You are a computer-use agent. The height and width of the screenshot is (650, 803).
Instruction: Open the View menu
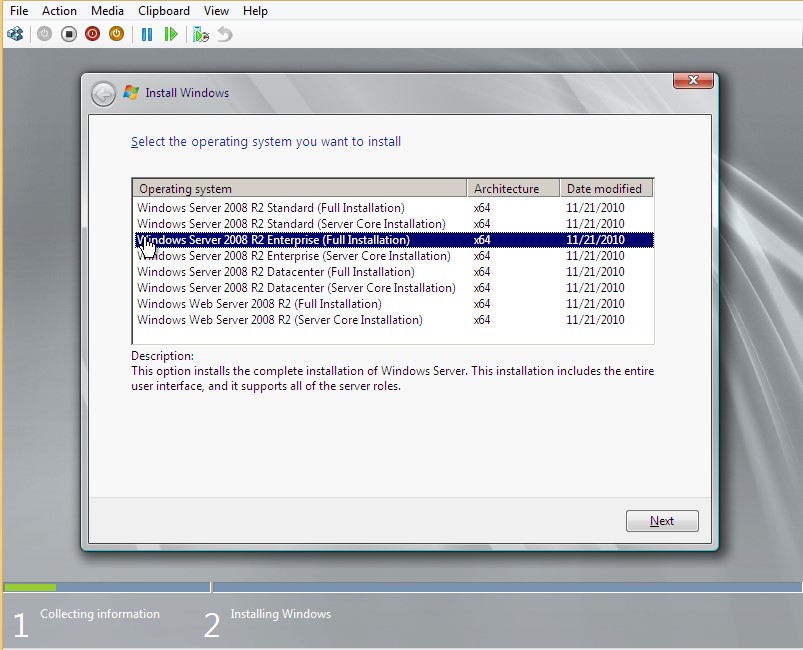point(216,11)
